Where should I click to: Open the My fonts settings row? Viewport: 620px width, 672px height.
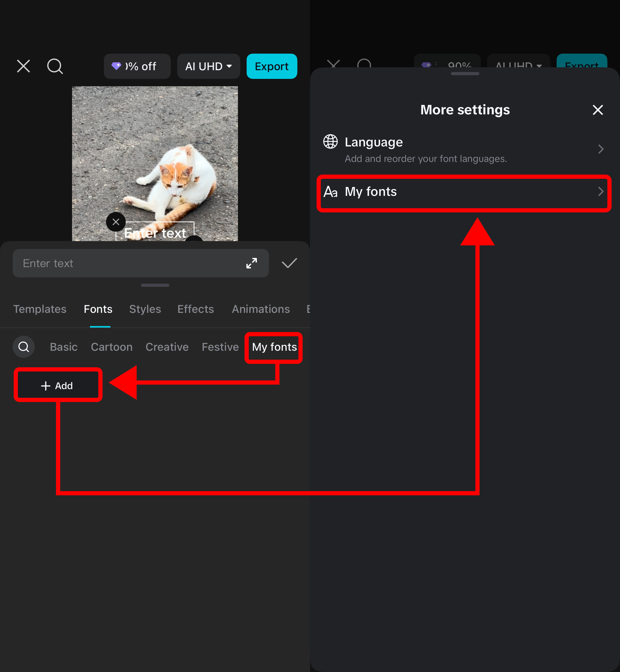coord(464,192)
